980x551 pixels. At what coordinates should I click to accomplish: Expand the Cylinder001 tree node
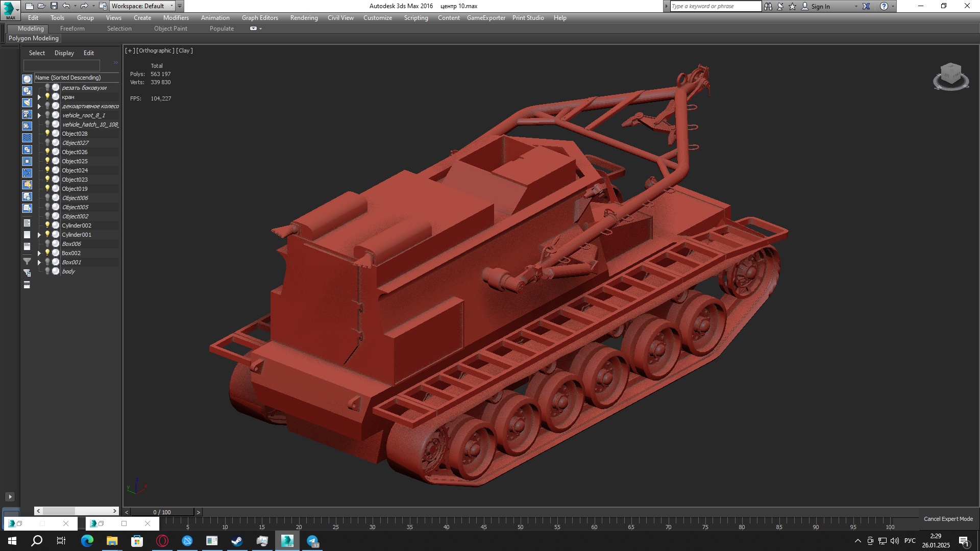pos(39,235)
